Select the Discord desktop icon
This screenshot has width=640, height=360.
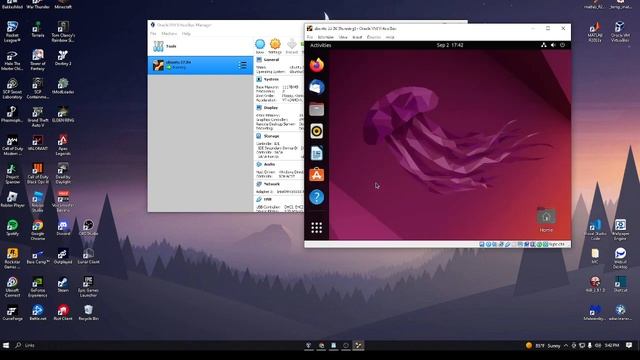[63, 228]
